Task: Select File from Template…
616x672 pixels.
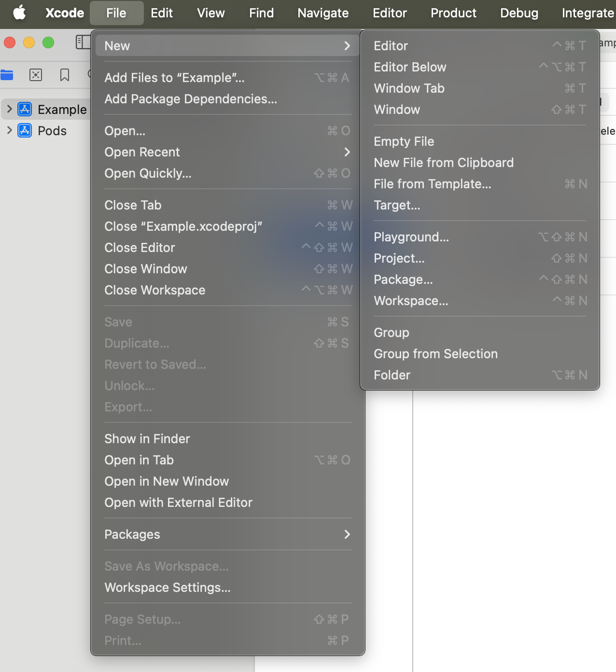Action: (480, 184)
